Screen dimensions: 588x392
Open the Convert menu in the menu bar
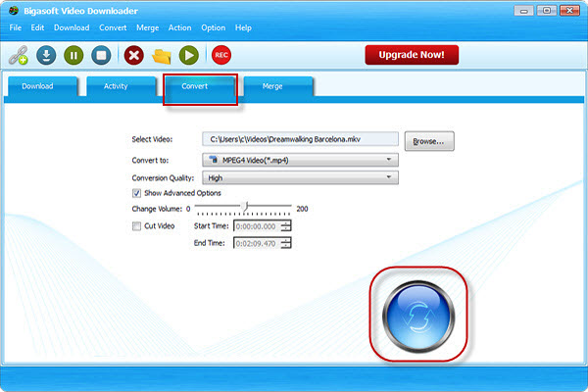[113, 27]
